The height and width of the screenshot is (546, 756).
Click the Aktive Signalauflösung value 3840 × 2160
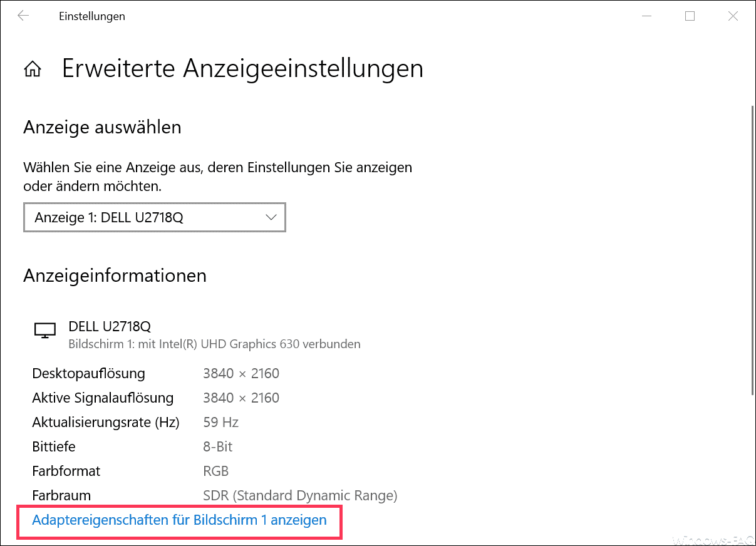pos(241,398)
